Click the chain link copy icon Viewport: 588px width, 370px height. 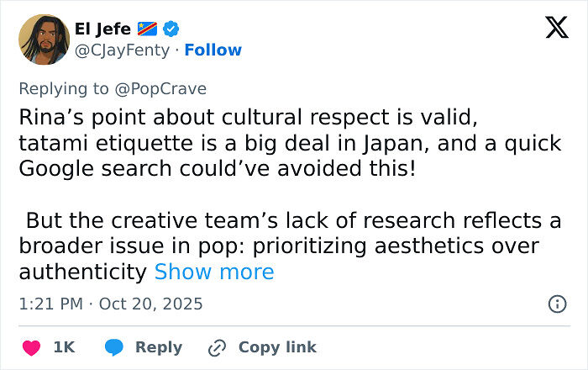click(x=218, y=347)
